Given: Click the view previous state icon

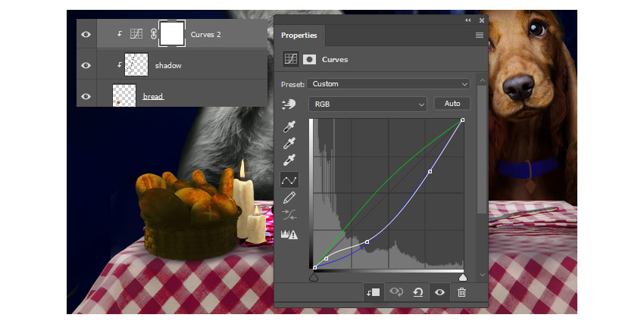Looking at the screenshot, I should point(396,292).
